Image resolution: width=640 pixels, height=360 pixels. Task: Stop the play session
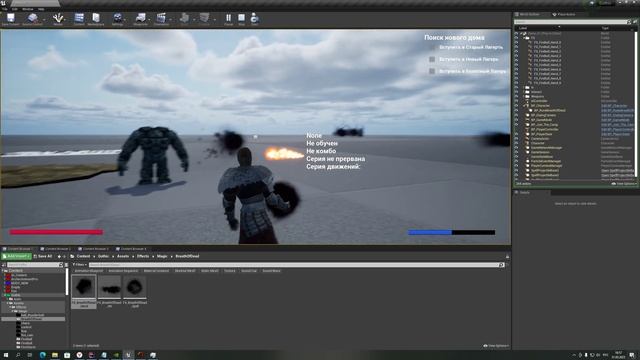tap(242, 19)
